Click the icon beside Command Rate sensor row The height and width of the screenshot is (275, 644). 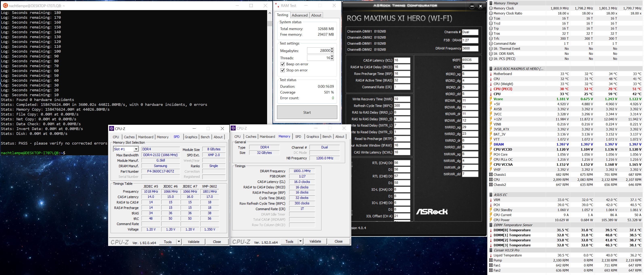[x=491, y=44]
